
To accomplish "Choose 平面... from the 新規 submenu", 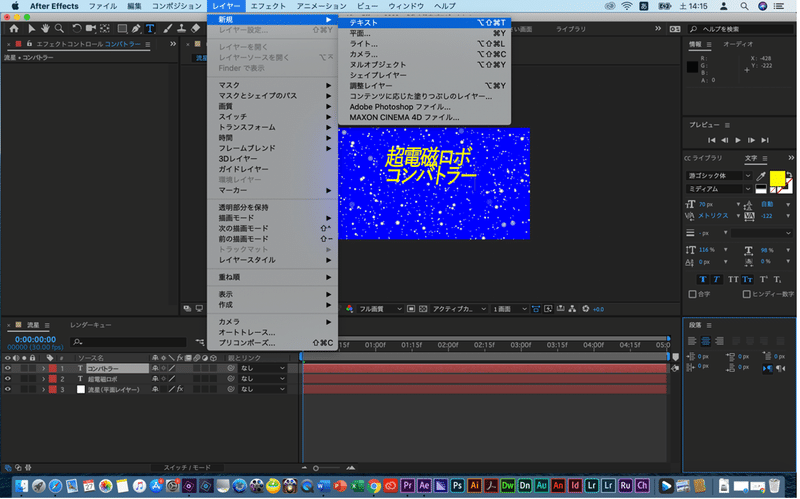I will tap(424, 33).
